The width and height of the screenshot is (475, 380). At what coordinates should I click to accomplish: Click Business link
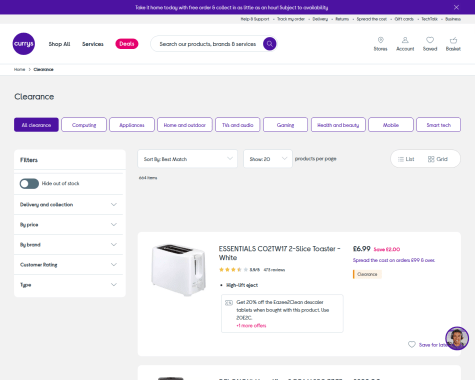click(453, 19)
